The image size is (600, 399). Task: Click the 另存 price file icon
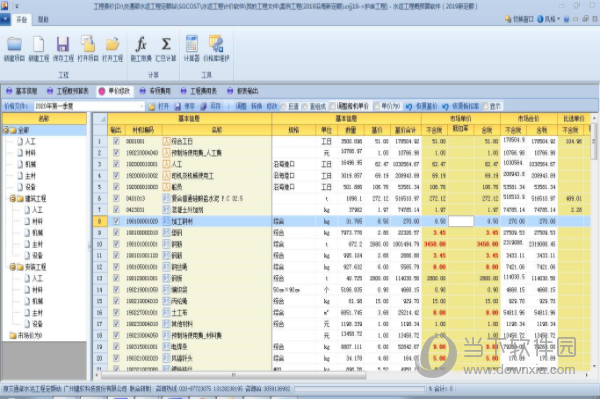204,106
